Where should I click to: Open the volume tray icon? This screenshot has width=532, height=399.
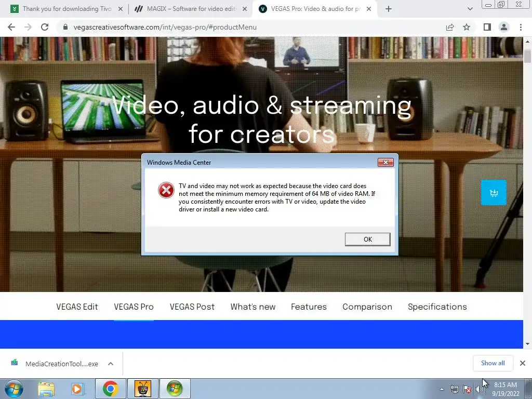(x=478, y=390)
